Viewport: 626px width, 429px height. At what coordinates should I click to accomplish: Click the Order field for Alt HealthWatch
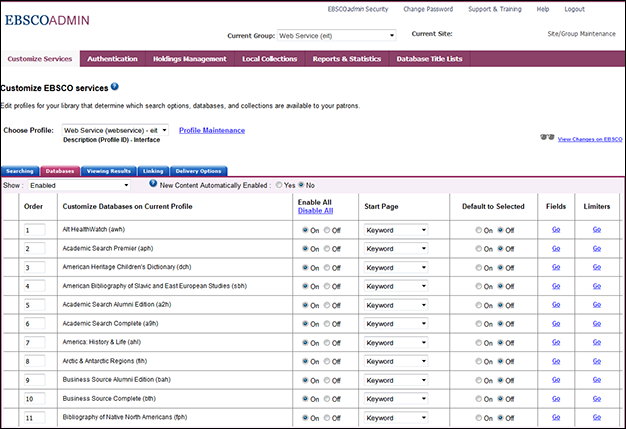34,230
